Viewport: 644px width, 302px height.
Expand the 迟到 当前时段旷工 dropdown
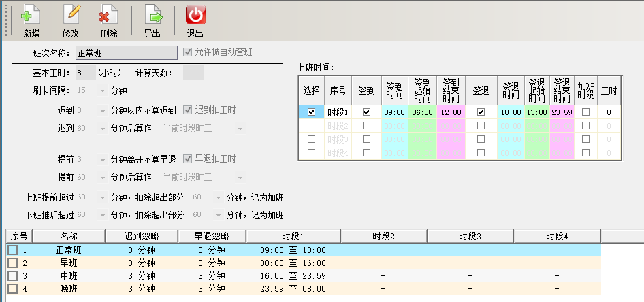click(240, 127)
